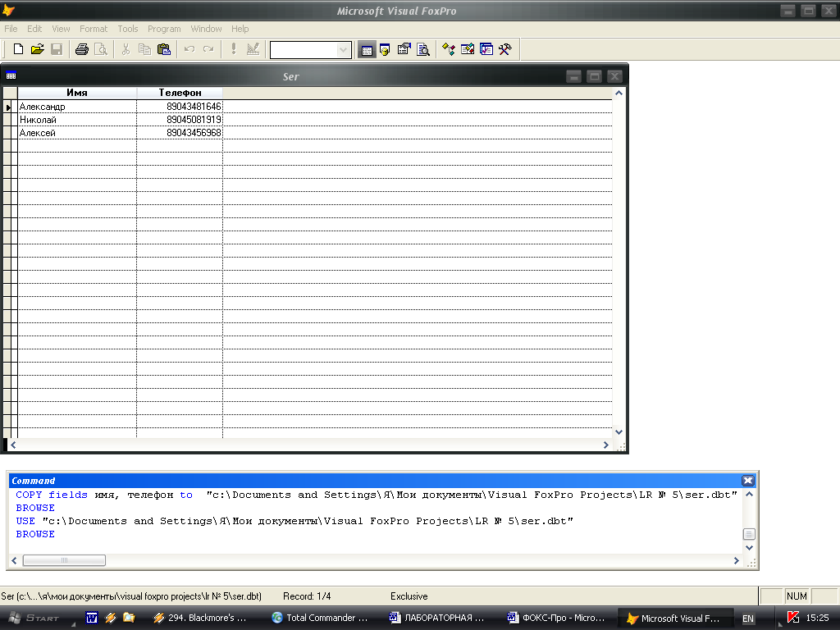840x630 pixels.
Task: Toggle the Command Window toolbar icon
Action: coord(367,50)
